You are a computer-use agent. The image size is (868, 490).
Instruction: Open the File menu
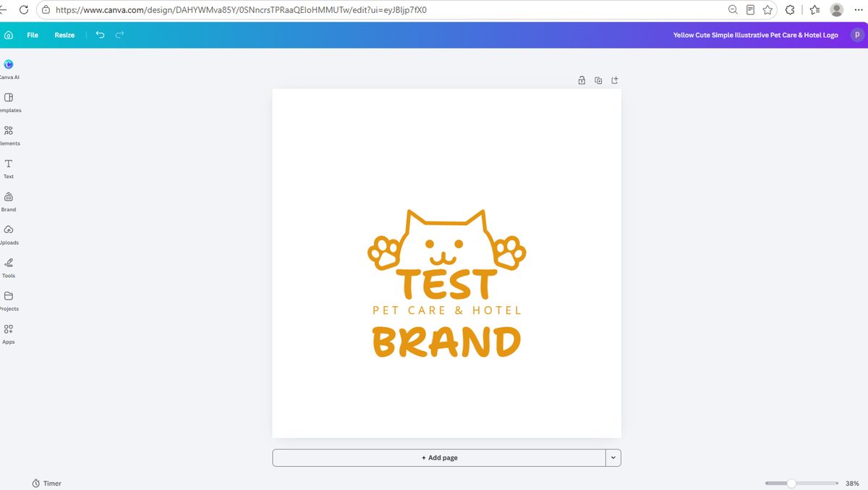coord(33,35)
